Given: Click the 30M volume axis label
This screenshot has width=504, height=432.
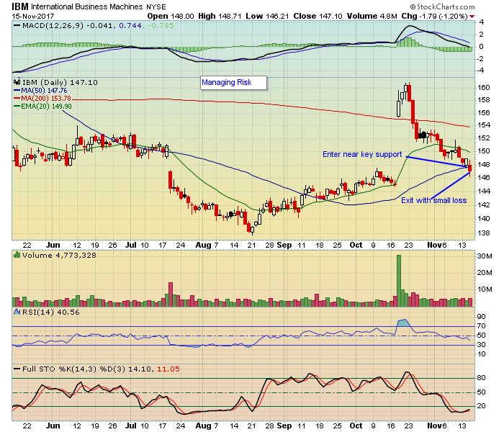Looking at the screenshot, I should click(485, 256).
